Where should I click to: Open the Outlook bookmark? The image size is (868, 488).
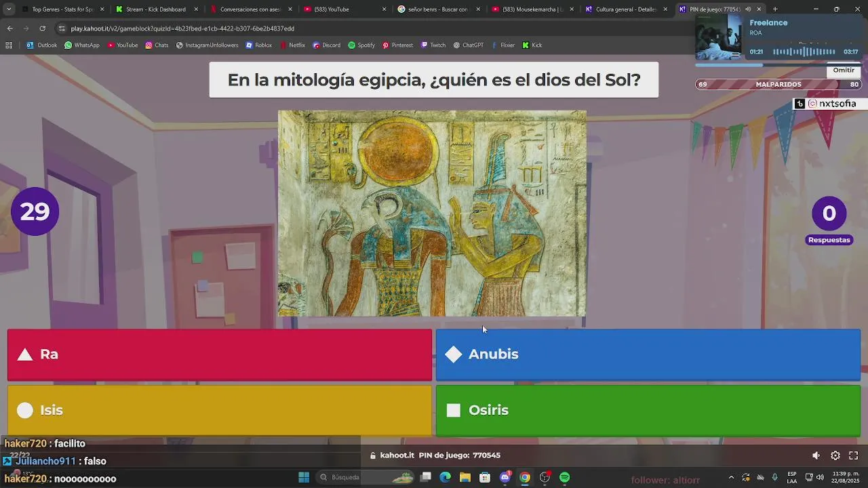pyautogui.click(x=41, y=45)
